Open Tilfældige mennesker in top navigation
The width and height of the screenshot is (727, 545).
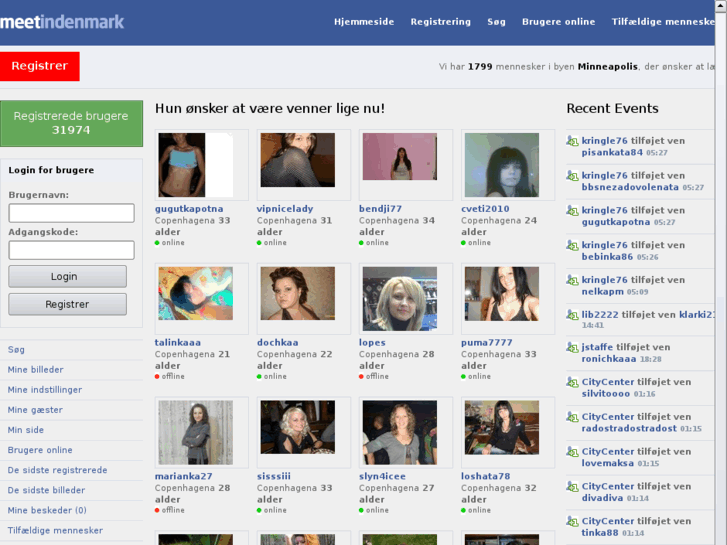tap(663, 22)
